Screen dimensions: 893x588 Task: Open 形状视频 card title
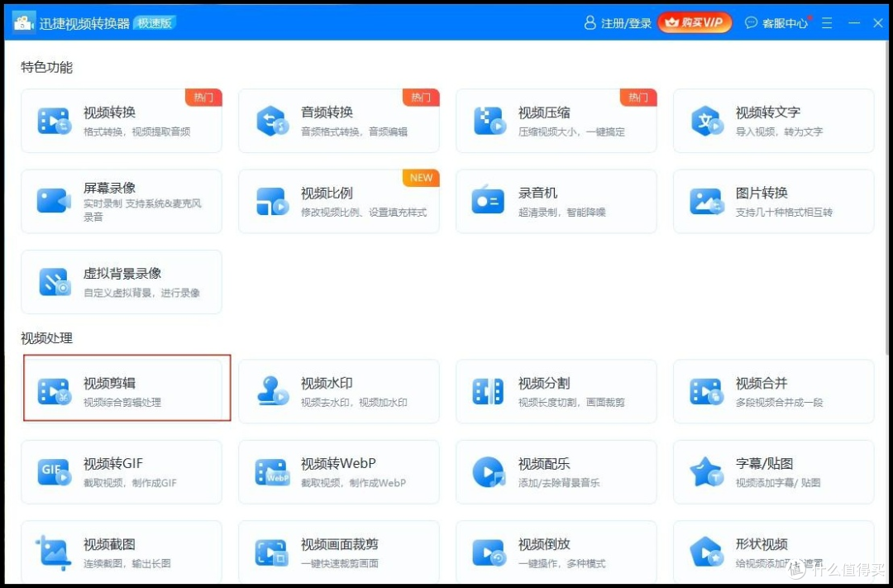tap(762, 544)
